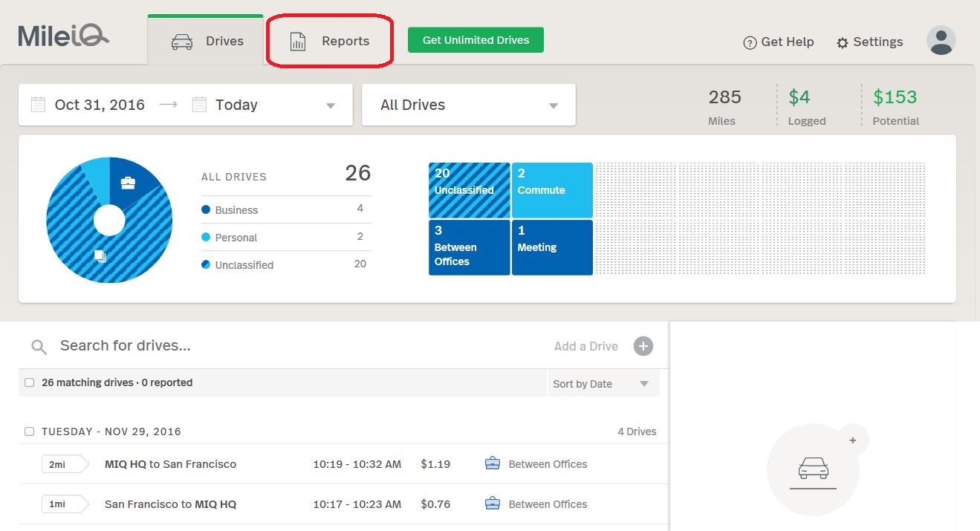
Task: Click the Unclassified striped legend dot
Action: [x=206, y=264]
